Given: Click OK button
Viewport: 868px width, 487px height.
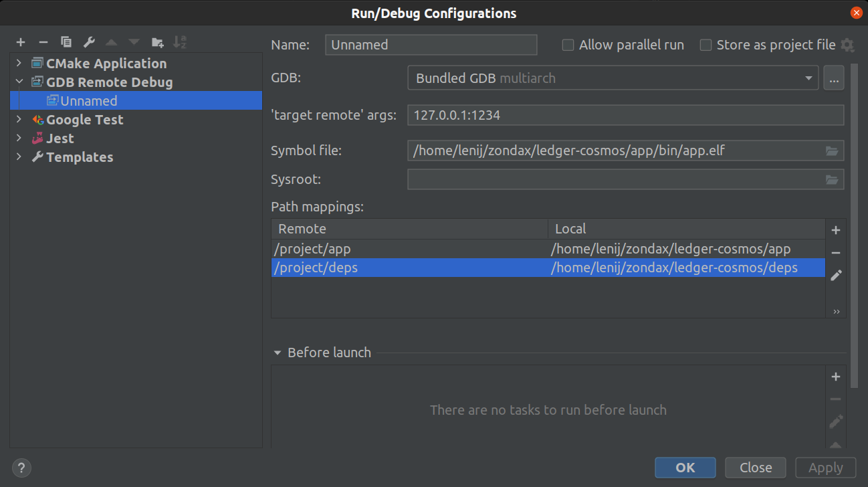Looking at the screenshot, I should [685, 468].
